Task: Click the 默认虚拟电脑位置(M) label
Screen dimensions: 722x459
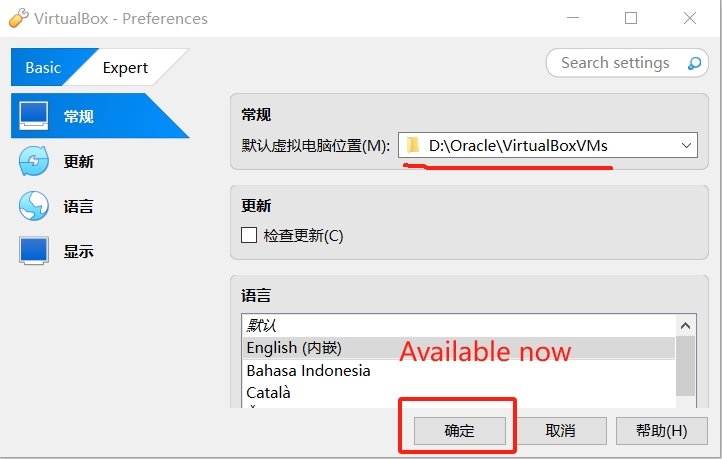Action: coord(316,146)
